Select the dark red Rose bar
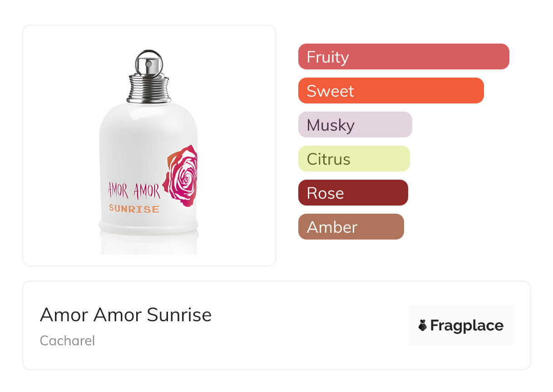The height and width of the screenshot is (392, 553). click(353, 193)
